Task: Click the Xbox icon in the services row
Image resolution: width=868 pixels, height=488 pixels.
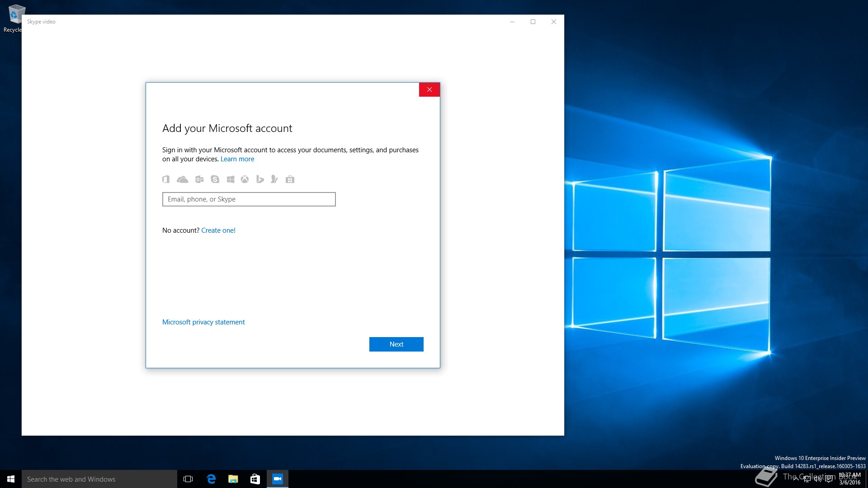Action: click(x=245, y=179)
